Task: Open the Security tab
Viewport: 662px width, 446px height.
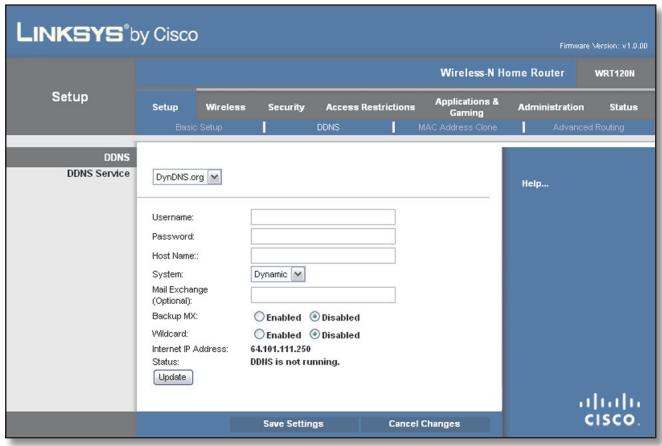Action: (286, 107)
